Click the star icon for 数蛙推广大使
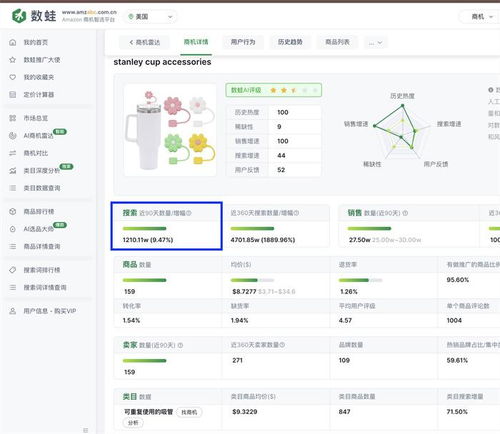This screenshot has width=500, height=434. click(13, 60)
